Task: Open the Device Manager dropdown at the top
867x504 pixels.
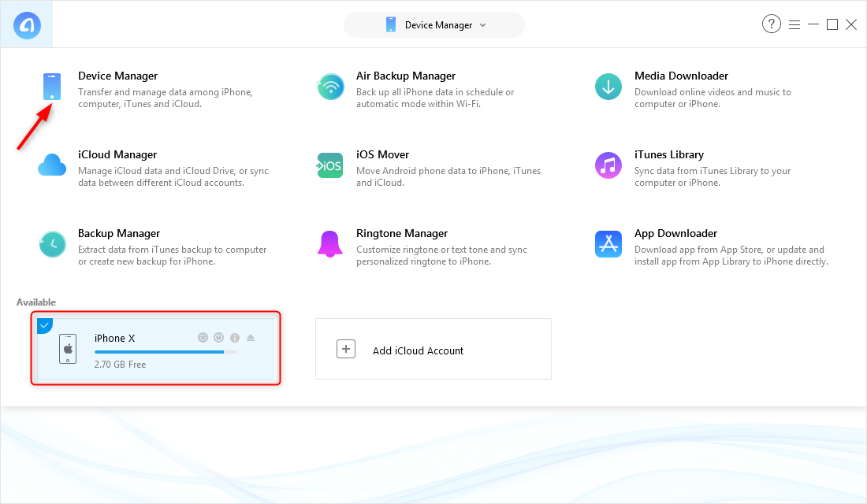Action: point(433,24)
